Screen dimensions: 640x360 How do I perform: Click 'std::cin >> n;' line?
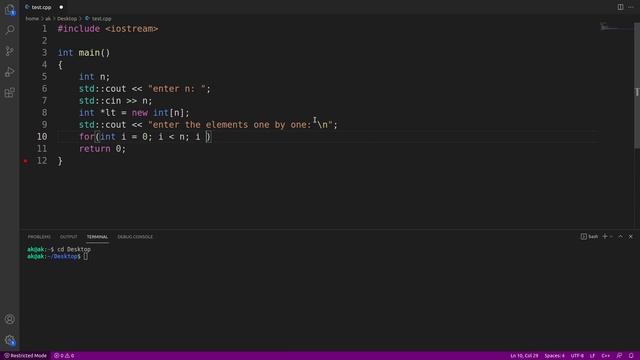click(x=116, y=101)
